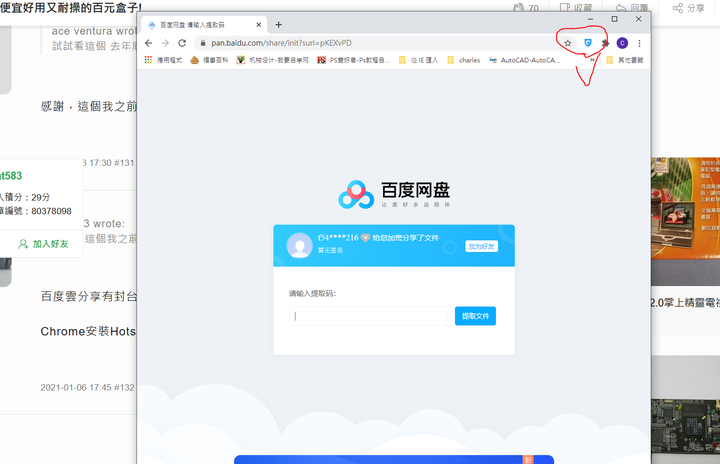Viewport: 720px width, 464px height.
Task: Click the blue extract file button
Action: point(475,316)
